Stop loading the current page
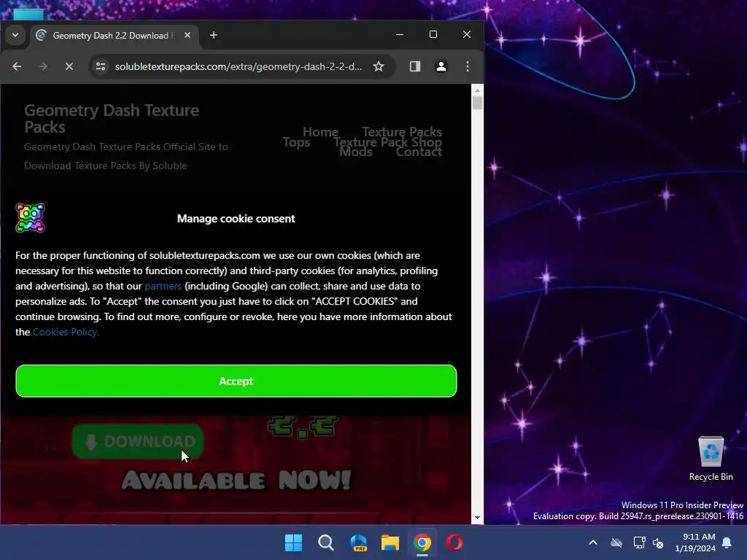The height and width of the screenshot is (560, 747). click(x=69, y=66)
